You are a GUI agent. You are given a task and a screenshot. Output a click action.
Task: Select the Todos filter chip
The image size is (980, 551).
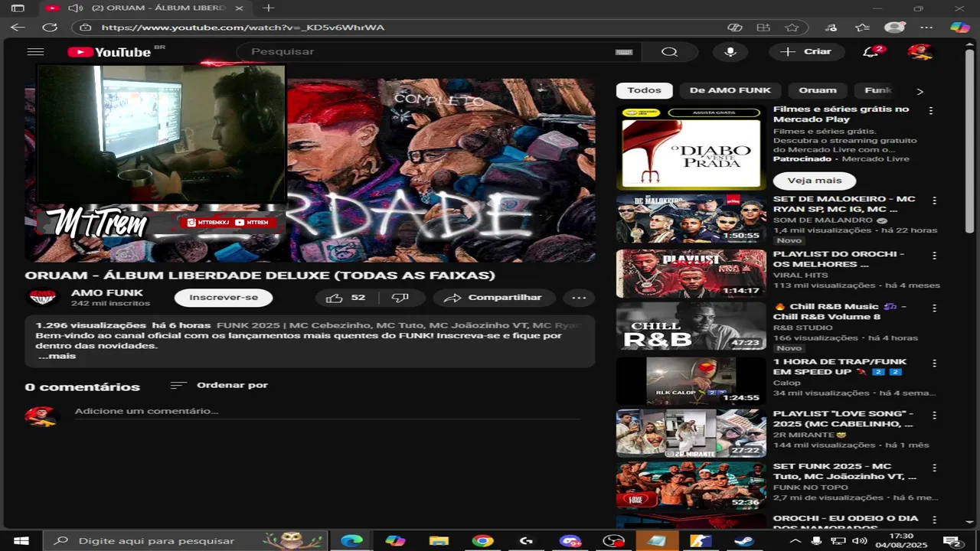tap(644, 90)
